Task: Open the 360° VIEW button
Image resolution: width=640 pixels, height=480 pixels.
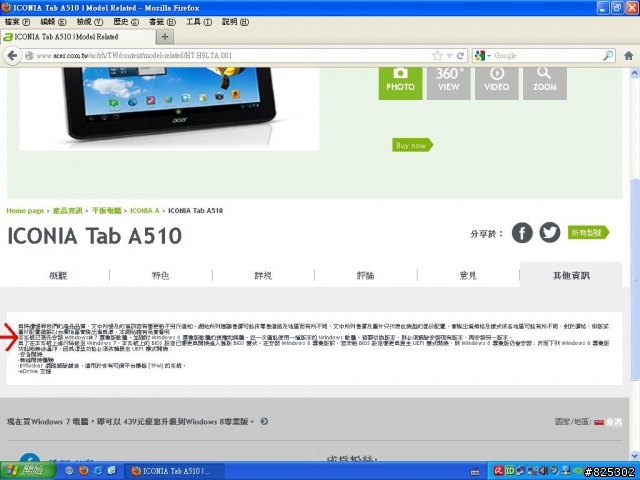Action: point(449,83)
